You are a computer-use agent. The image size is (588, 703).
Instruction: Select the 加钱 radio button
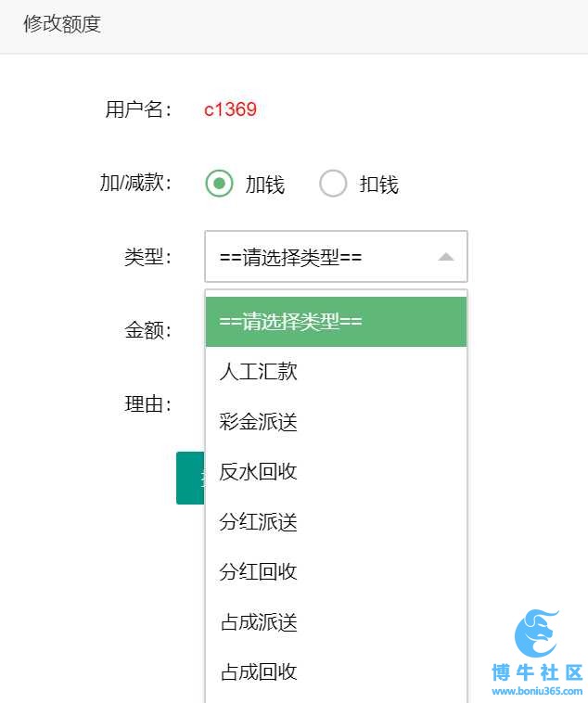pyautogui.click(x=219, y=184)
